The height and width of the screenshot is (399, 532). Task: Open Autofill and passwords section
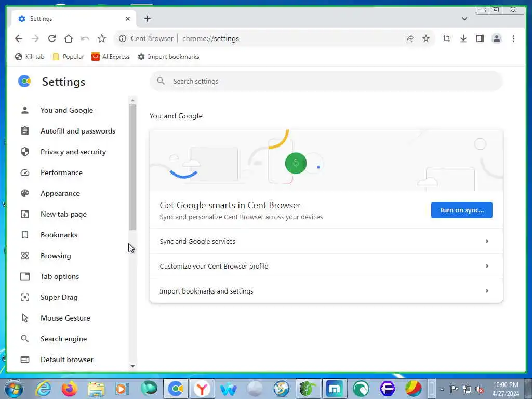coord(78,131)
